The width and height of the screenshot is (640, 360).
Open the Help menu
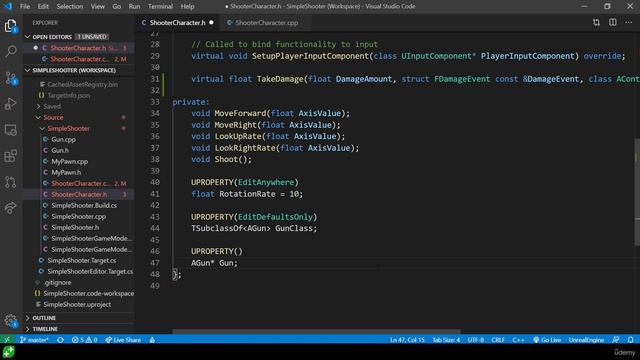187,7
